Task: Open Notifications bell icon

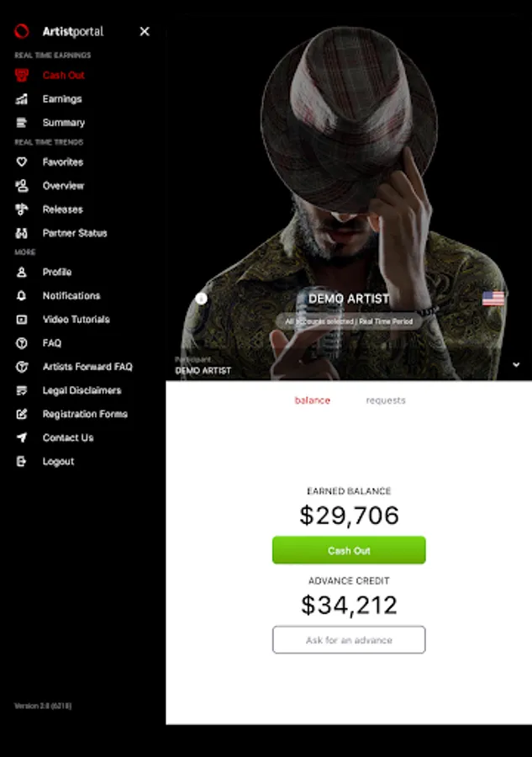Action: coord(21,295)
